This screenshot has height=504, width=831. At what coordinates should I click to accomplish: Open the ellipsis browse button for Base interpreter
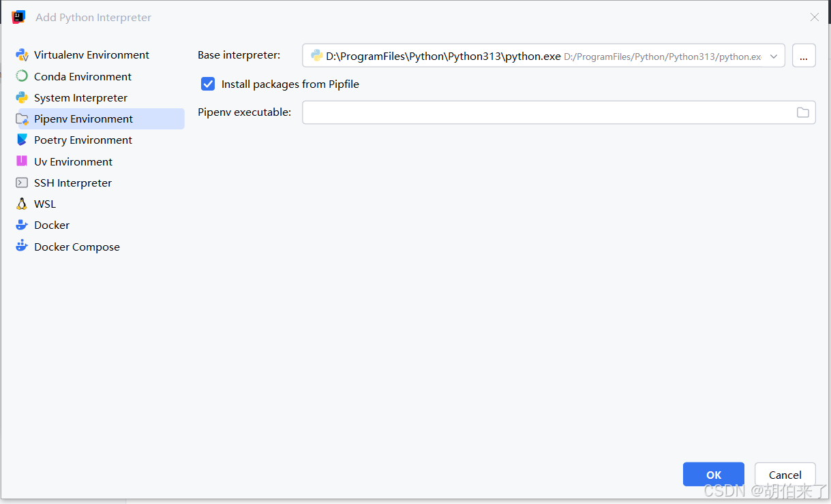pyautogui.click(x=804, y=56)
